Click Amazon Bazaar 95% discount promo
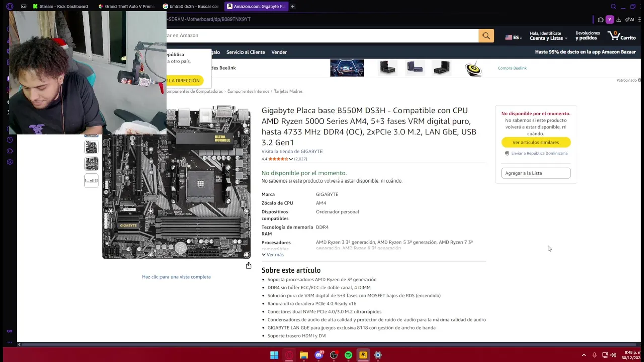The image size is (644, 362). point(585,52)
